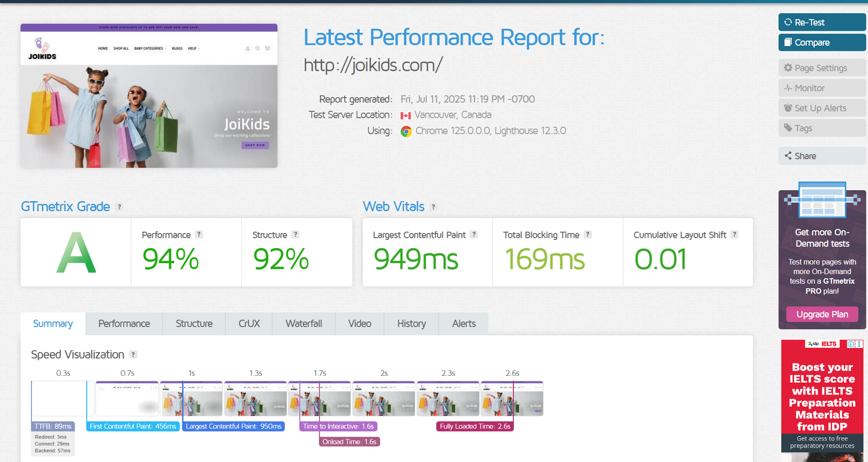Click the Upgrade Plan button

(x=822, y=314)
